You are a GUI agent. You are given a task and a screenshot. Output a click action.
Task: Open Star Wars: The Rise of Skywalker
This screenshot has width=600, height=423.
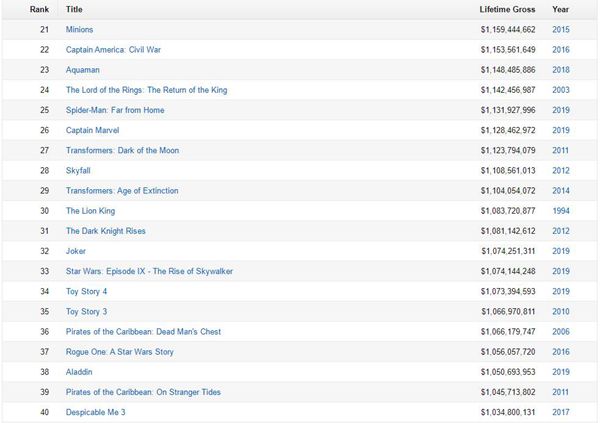(149, 271)
